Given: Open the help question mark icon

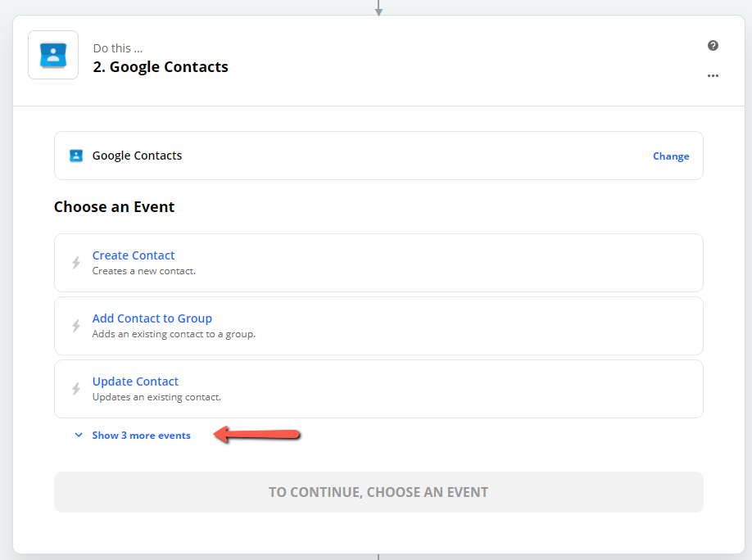Looking at the screenshot, I should click(x=713, y=46).
